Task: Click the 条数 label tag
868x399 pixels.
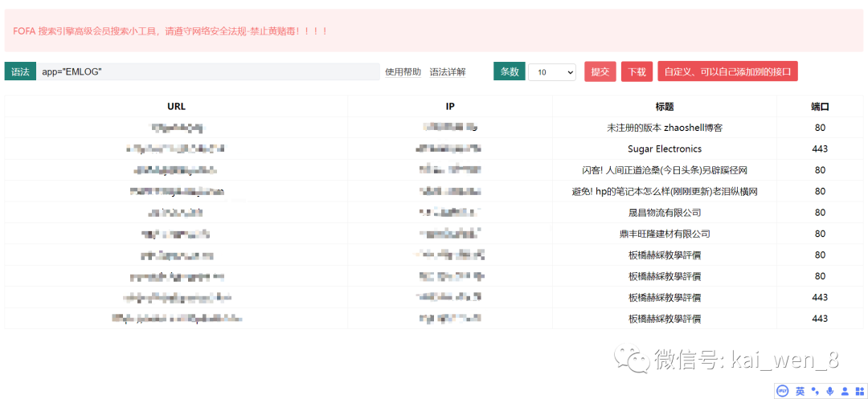Action: 510,71
